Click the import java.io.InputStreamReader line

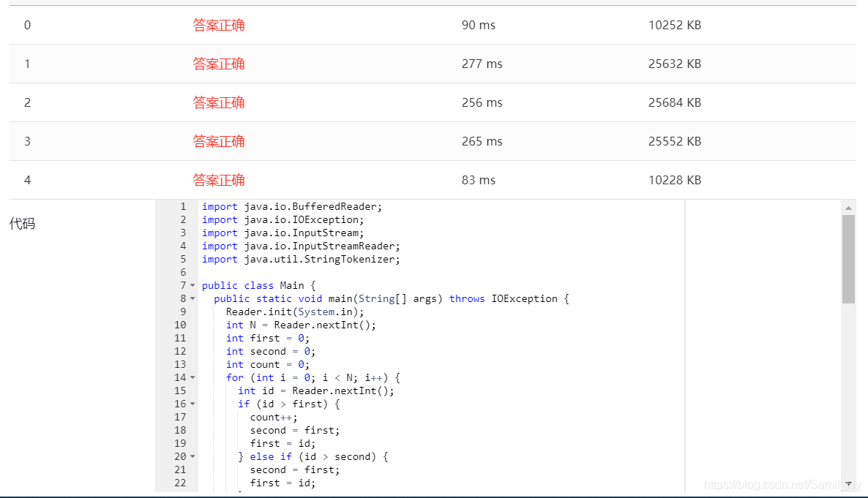tap(301, 246)
